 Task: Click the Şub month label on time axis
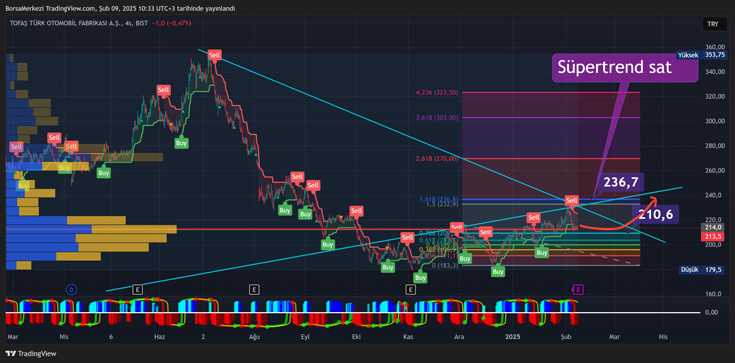coord(566,337)
